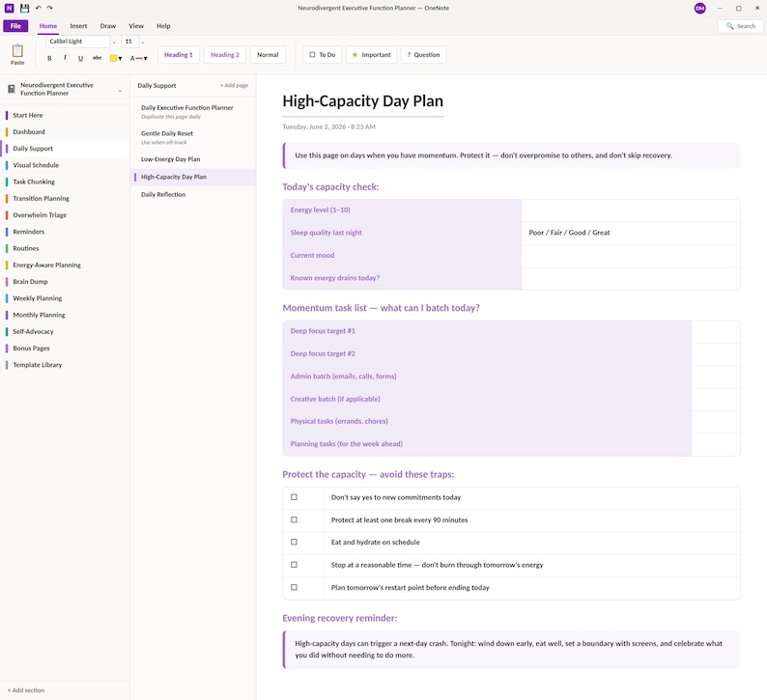Add the Question tag
Image resolution: width=767 pixels, height=700 pixels.
[424, 55]
